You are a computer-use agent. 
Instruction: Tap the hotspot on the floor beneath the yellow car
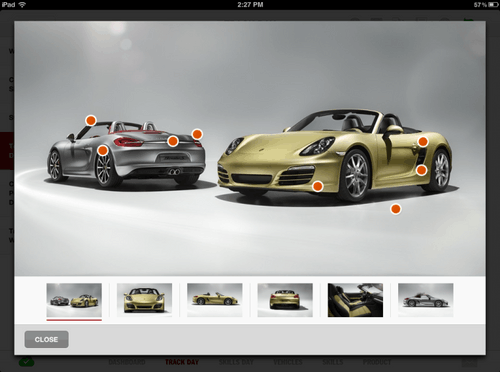pyautogui.click(x=395, y=209)
